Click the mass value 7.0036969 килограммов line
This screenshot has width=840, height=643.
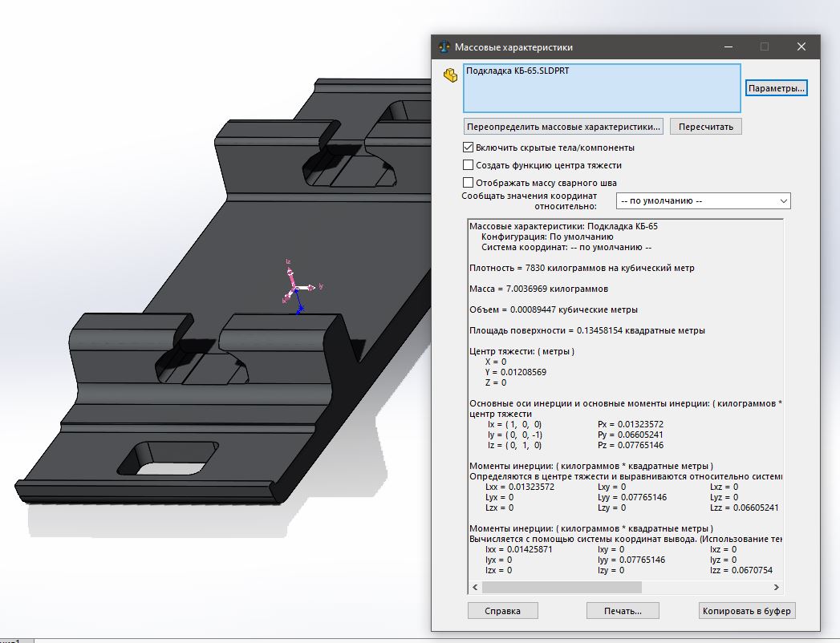(x=538, y=289)
